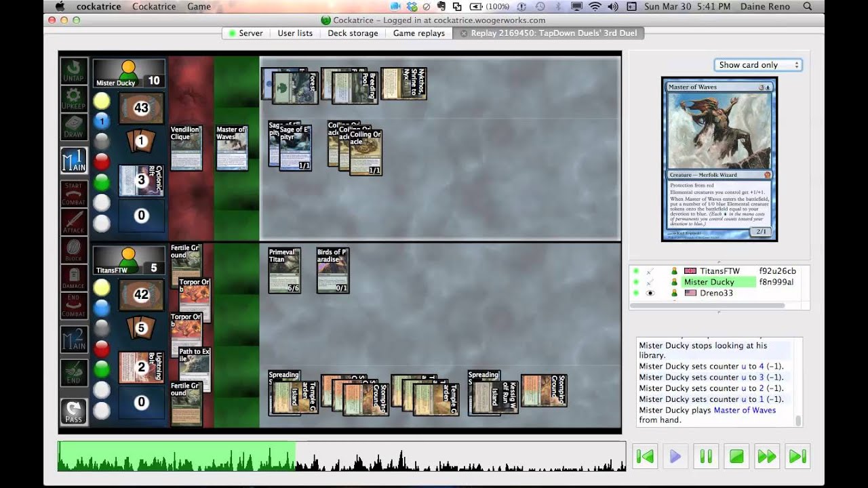Screen dimensions: 868x488
Task: Click TitansFTW's library pile showing 42
Action: [x=142, y=295]
